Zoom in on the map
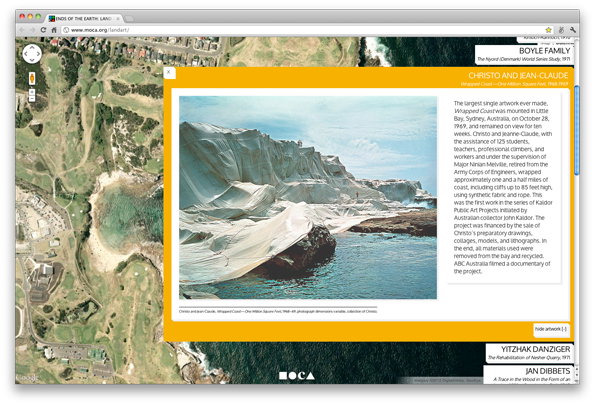Viewport: 595px width, 405px height. pyautogui.click(x=32, y=92)
